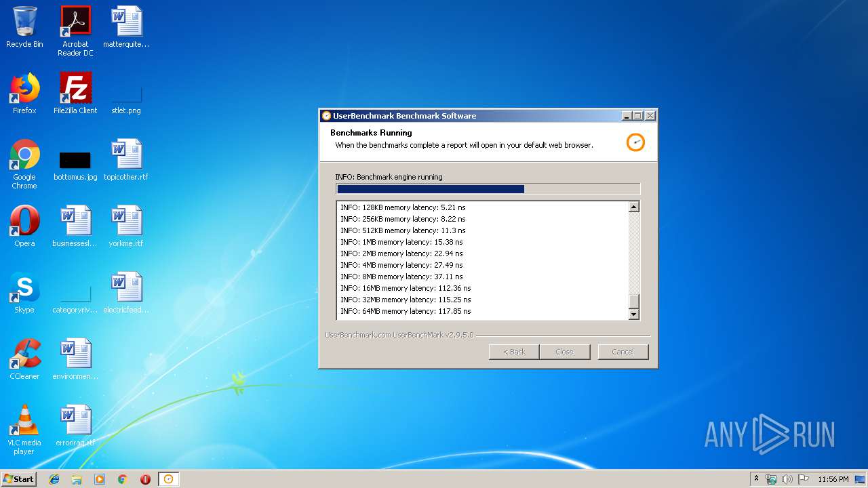This screenshot has width=868, height=488.
Task: Select the 16MB memory latency line
Action: click(x=406, y=288)
